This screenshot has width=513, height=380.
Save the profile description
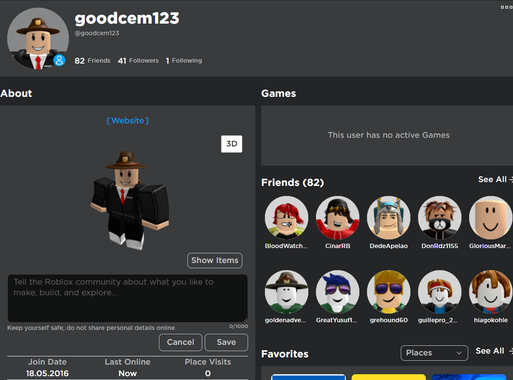click(x=226, y=342)
